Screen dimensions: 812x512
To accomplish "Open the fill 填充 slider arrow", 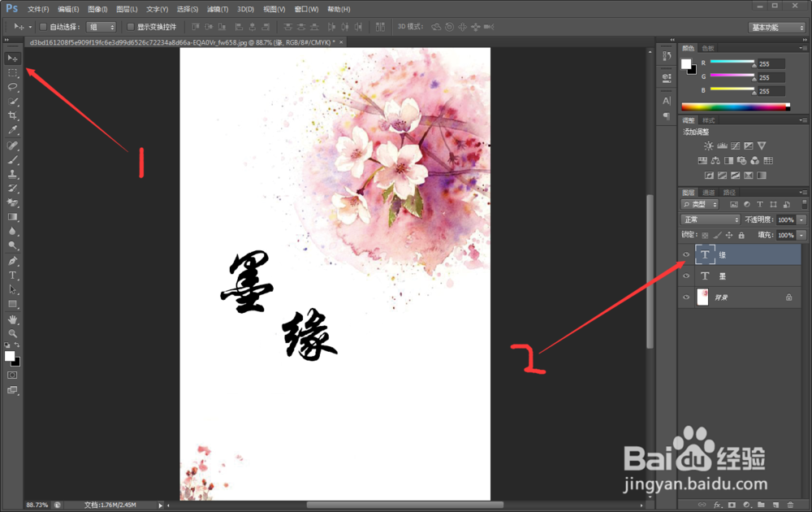I will click(801, 235).
